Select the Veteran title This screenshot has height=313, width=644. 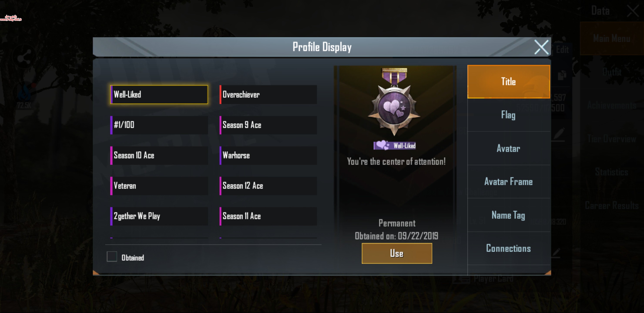click(159, 186)
